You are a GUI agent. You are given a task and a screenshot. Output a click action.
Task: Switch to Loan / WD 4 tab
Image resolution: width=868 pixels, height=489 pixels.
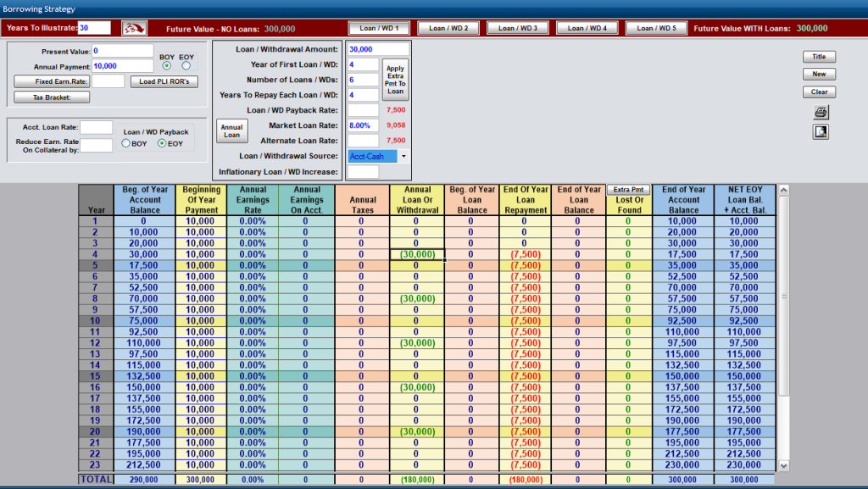point(587,28)
